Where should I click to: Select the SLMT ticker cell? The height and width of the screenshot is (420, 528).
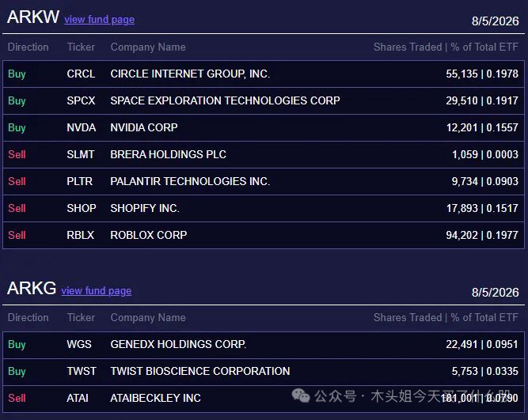(81, 154)
